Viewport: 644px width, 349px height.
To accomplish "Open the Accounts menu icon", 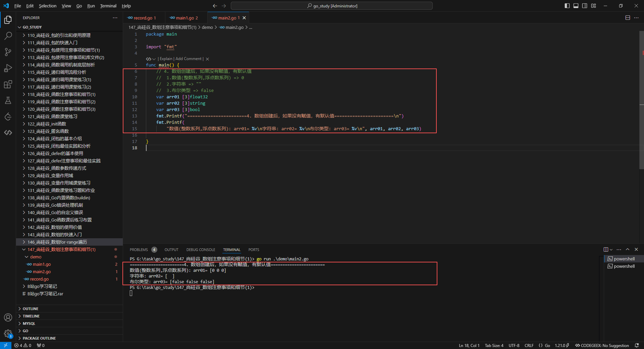I will point(8,317).
